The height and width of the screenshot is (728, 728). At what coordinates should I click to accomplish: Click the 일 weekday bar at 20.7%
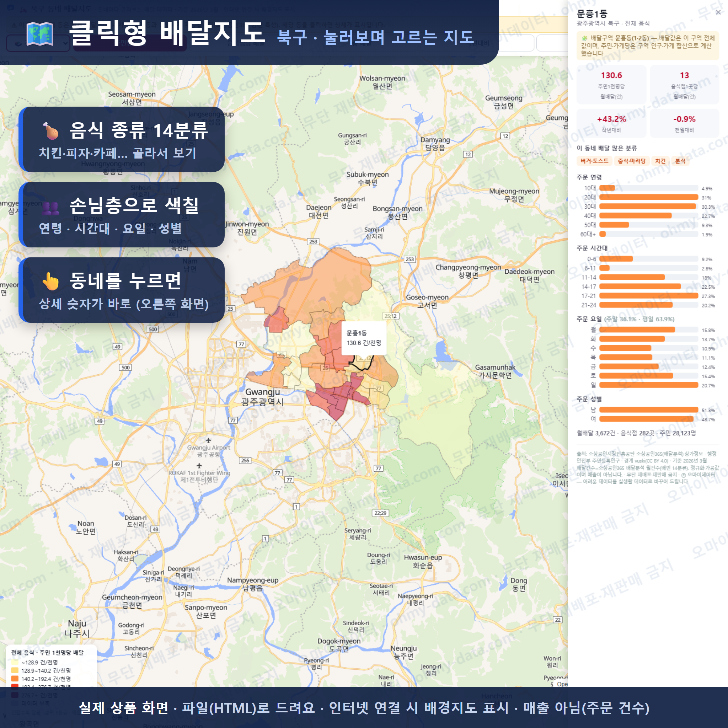649,385
